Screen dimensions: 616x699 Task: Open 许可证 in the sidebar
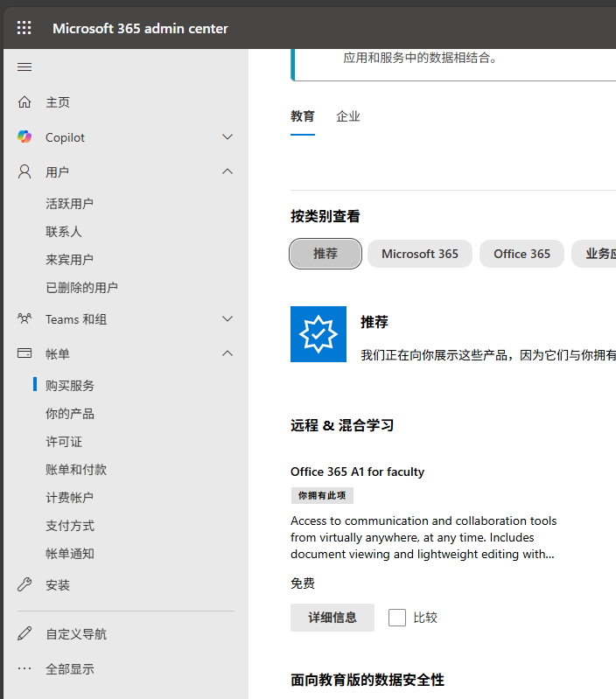pos(64,441)
